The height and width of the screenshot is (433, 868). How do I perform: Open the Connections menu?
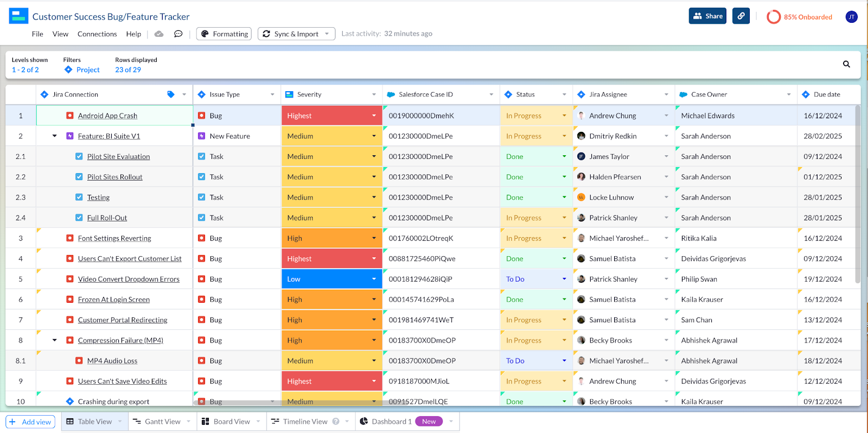click(x=97, y=34)
